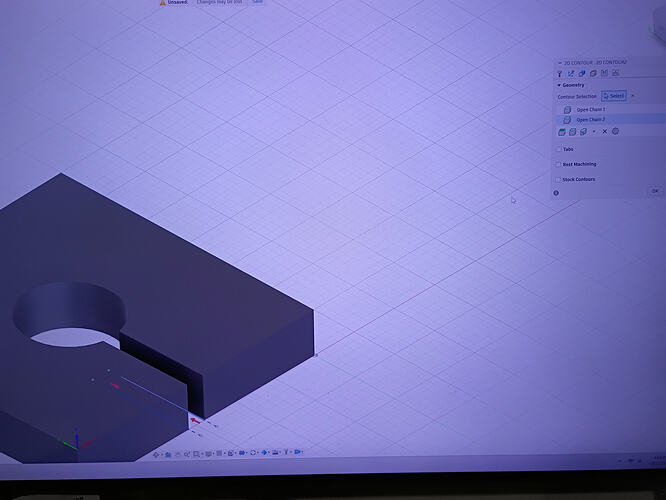The height and width of the screenshot is (500, 666).
Task: Click the dark blue box icon after the Viewports icon
Action: (x=242, y=452)
